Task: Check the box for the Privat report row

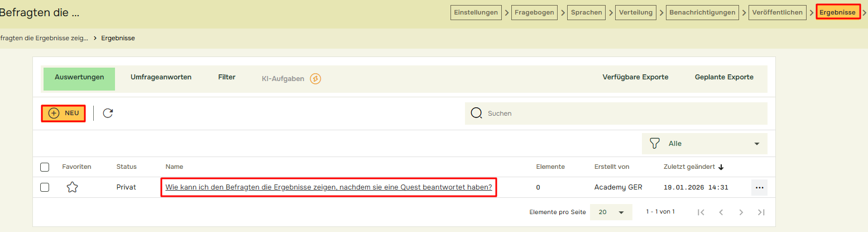Action: [45, 188]
